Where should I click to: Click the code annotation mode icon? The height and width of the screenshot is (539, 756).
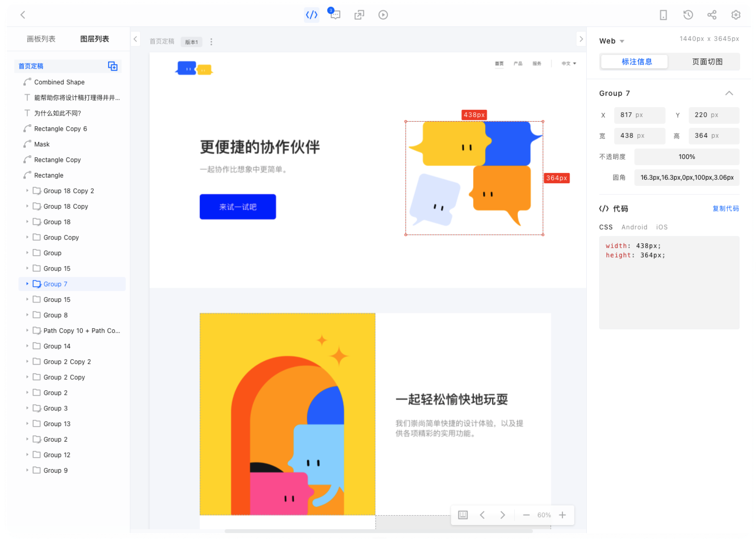point(311,15)
